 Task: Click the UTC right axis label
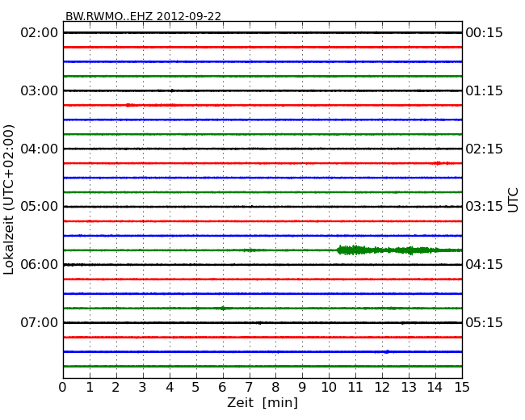pyautogui.click(x=513, y=200)
